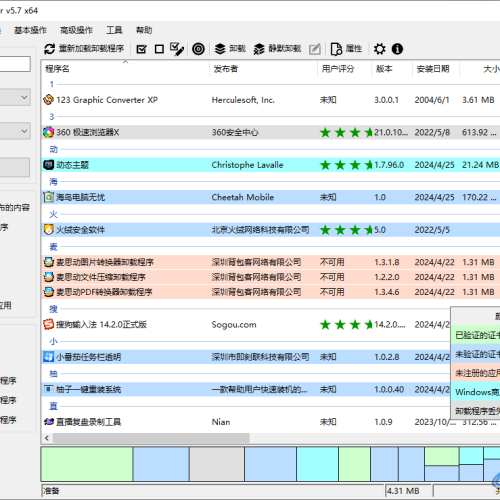This screenshot has width=500, height=500.
Task: Collapse the '火' group header
Action: [53, 214]
